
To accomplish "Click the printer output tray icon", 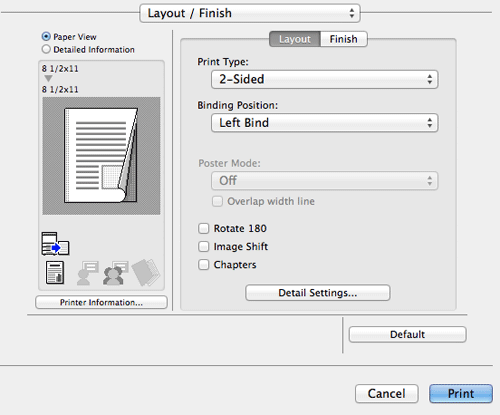I will point(55,244).
